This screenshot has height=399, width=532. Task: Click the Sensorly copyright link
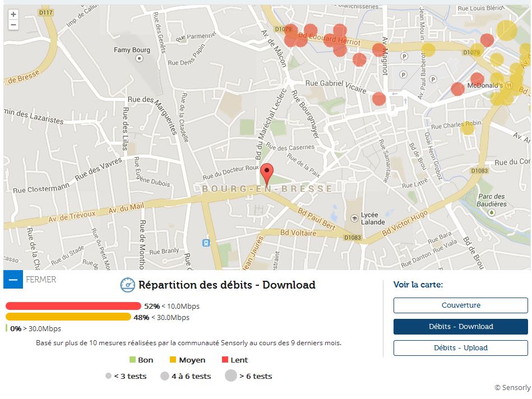[x=512, y=387]
